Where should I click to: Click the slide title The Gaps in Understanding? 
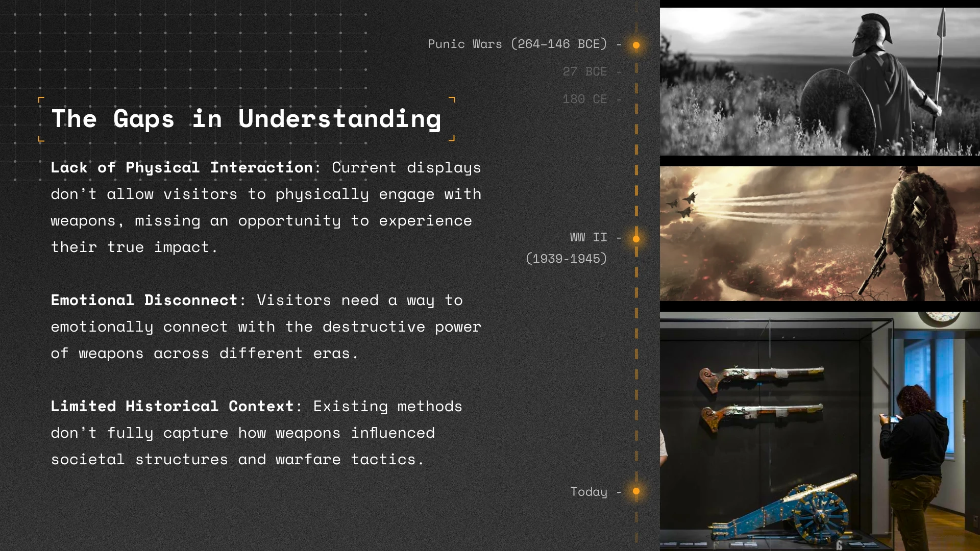point(246,119)
